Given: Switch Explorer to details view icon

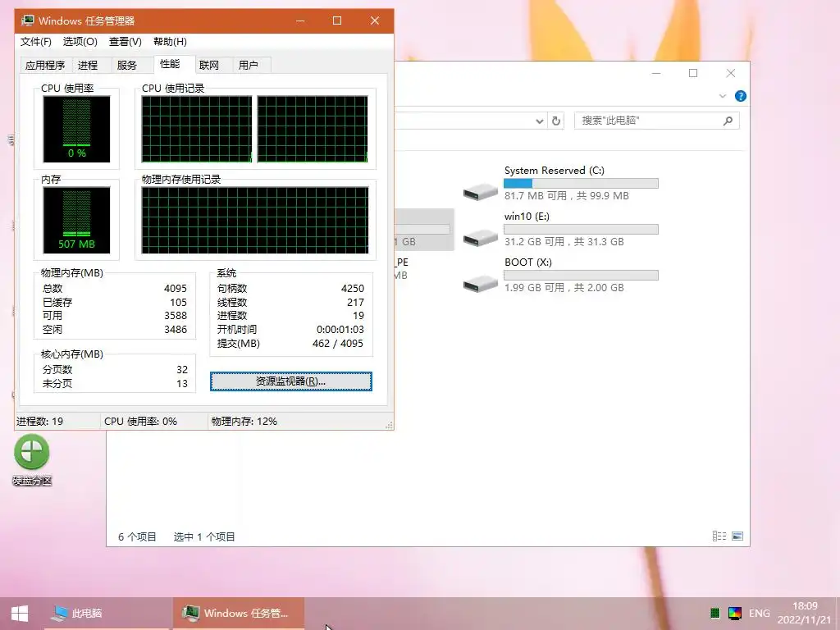Looking at the screenshot, I should (x=719, y=536).
